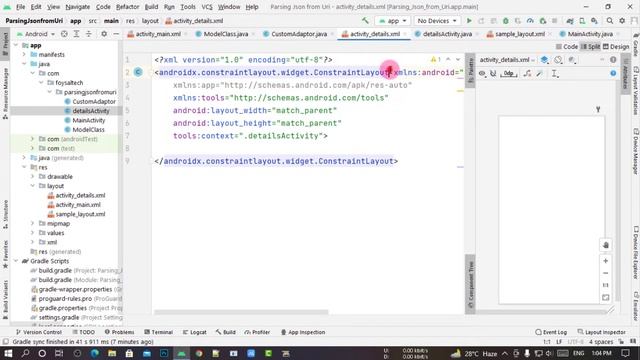640x360 pixels.
Task: Zoom out on the design preview
Action: coord(606,273)
